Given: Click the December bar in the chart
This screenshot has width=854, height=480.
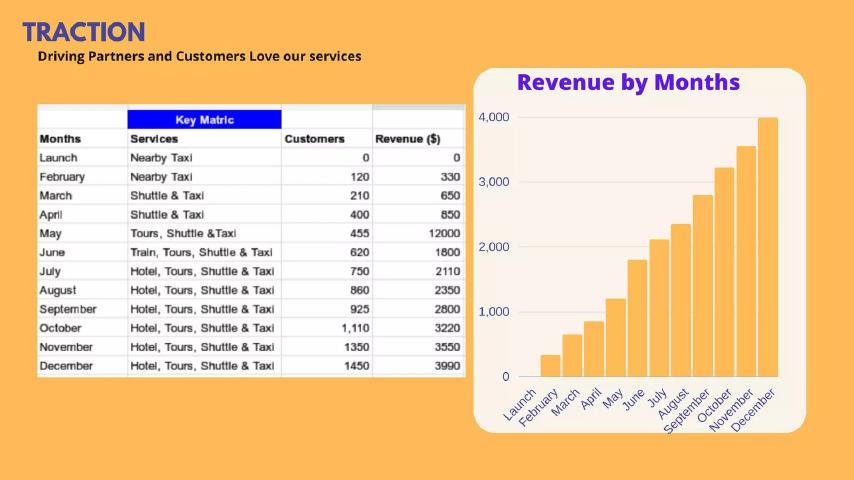Looking at the screenshot, I should pyautogui.click(x=768, y=247).
